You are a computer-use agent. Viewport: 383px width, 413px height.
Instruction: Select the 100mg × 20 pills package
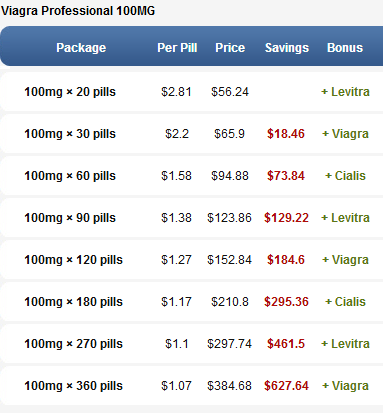coord(192,92)
